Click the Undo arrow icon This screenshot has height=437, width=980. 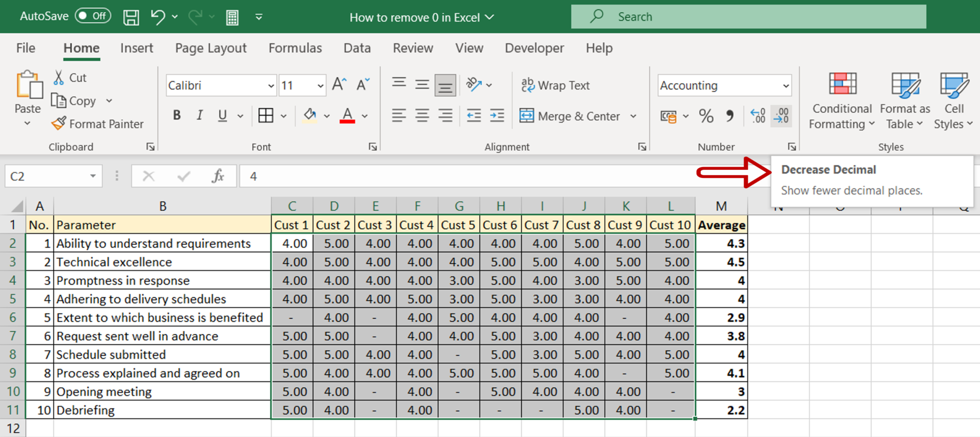(x=158, y=17)
